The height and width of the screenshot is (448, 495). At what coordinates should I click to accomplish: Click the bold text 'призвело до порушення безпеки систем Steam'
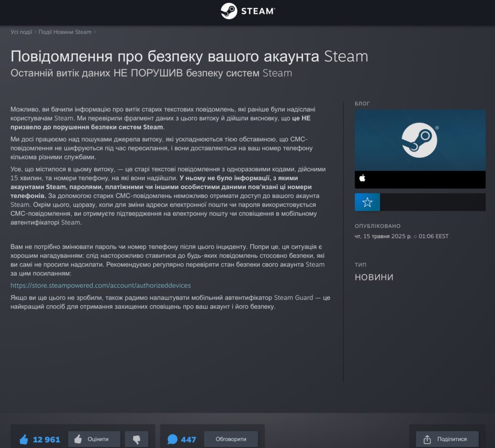tap(87, 127)
